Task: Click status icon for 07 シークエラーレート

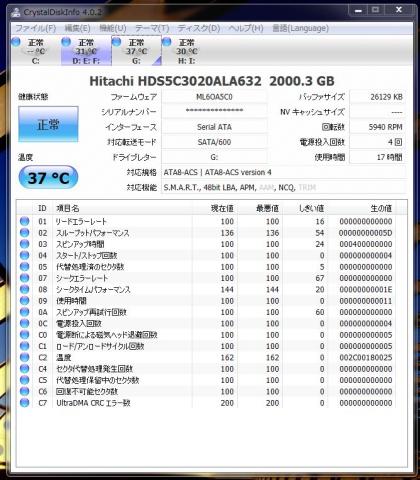Action: pyautogui.click(x=24, y=278)
